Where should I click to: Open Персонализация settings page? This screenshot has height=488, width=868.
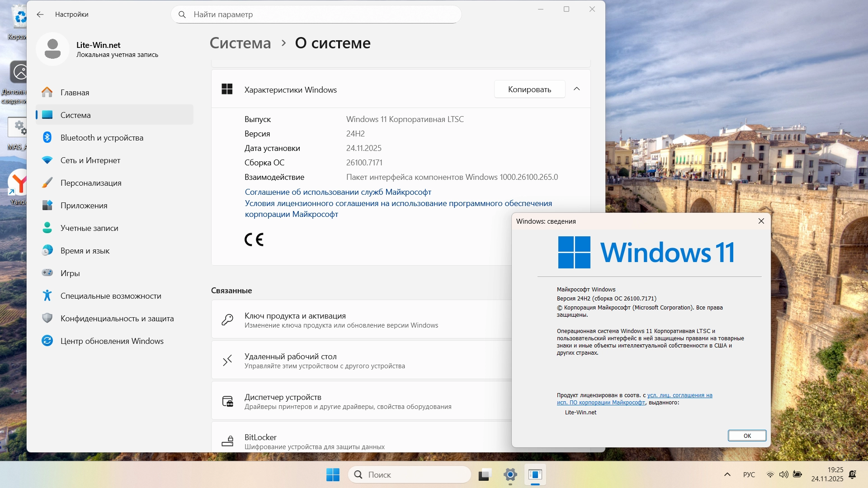(x=91, y=183)
